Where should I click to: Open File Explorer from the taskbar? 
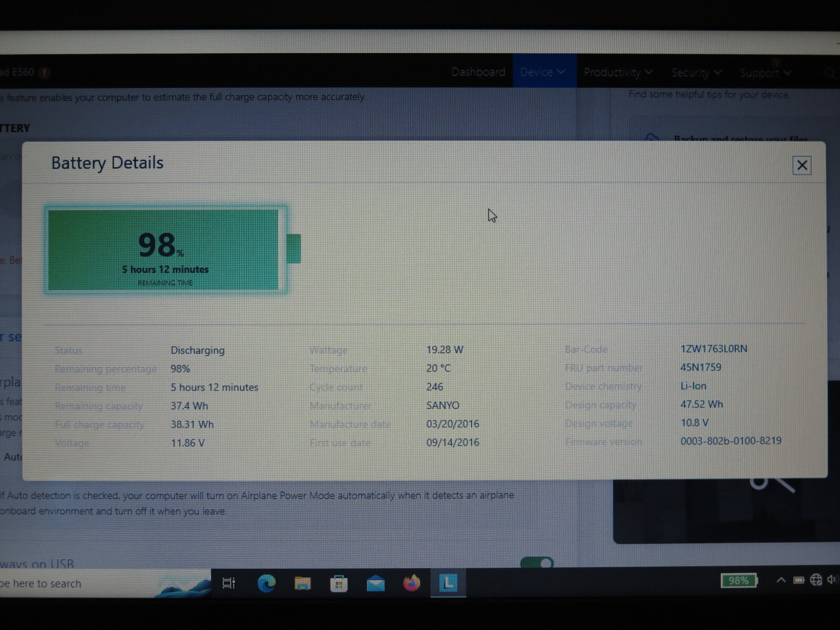pos(302,583)
